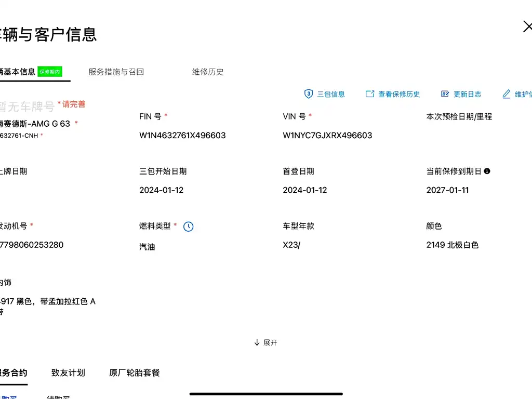
Task: Click the green 保修期内 status badge
Action: pyautogui.click(x=50, y=72)
